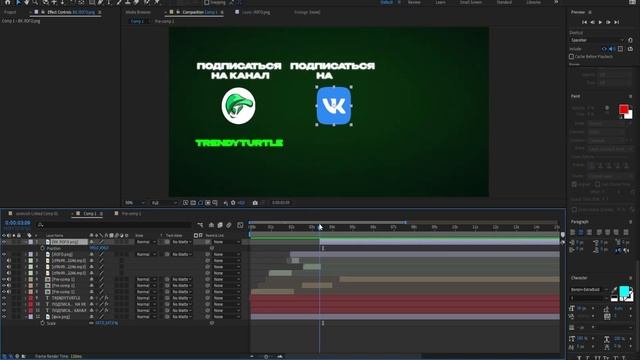This screenshot has height=360, width=640.
Task: Open track matte dropdown for TRENDYTURTLE layer
Action: tap(181, 298)
